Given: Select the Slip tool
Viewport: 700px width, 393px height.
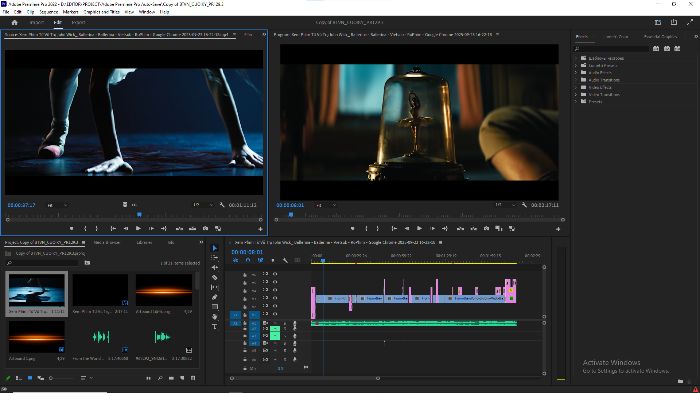Looking at the screenshot, I should pos(215,287).
